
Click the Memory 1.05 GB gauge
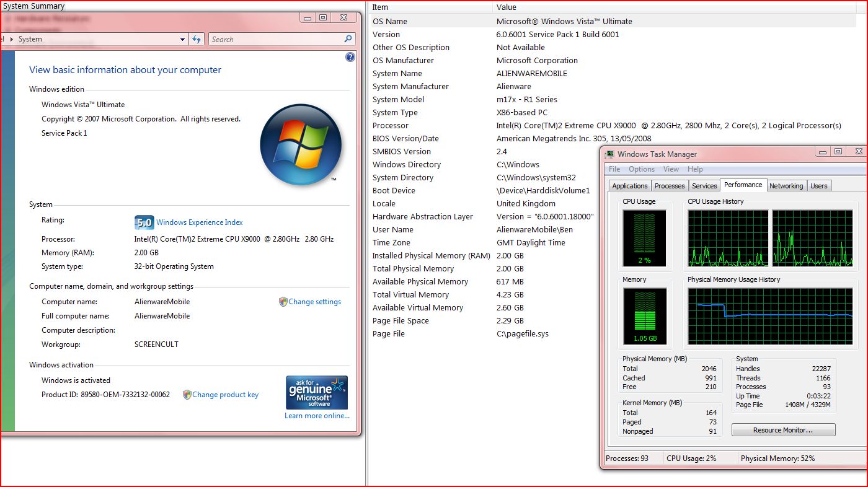click(644, 317)
